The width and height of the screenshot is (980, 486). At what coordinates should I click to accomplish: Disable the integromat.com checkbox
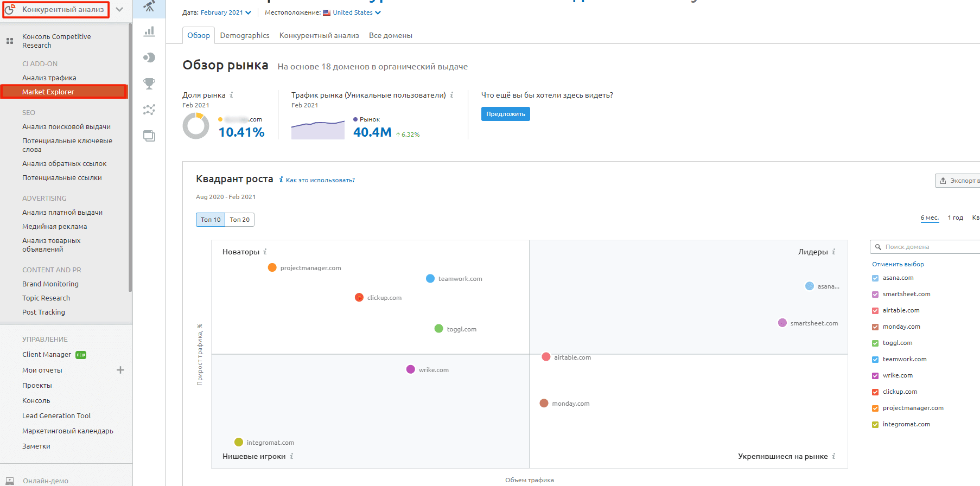875,425
